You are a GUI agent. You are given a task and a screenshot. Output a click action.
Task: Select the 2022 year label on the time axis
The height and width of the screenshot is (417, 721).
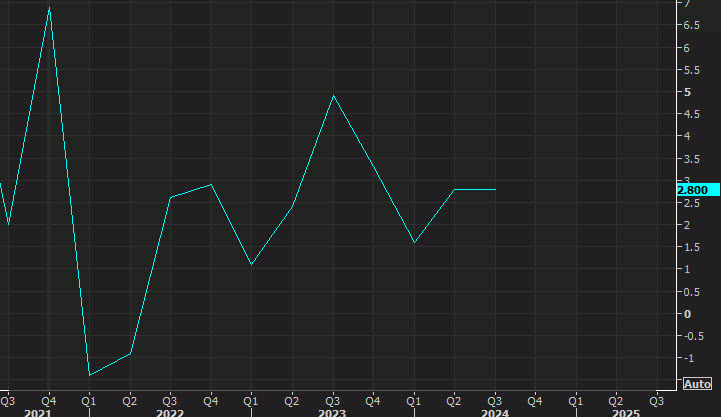click(x=169, y=412)
